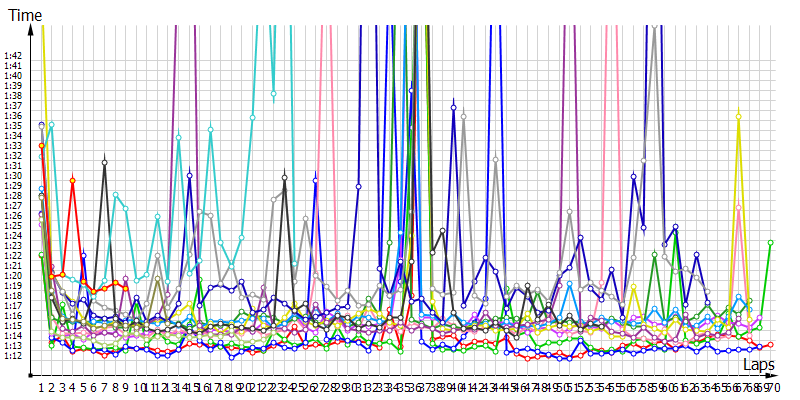Viewport: 800px width, 400px height.
Task: Select the gray peak point at lap 44
Action: pos(495,160)
